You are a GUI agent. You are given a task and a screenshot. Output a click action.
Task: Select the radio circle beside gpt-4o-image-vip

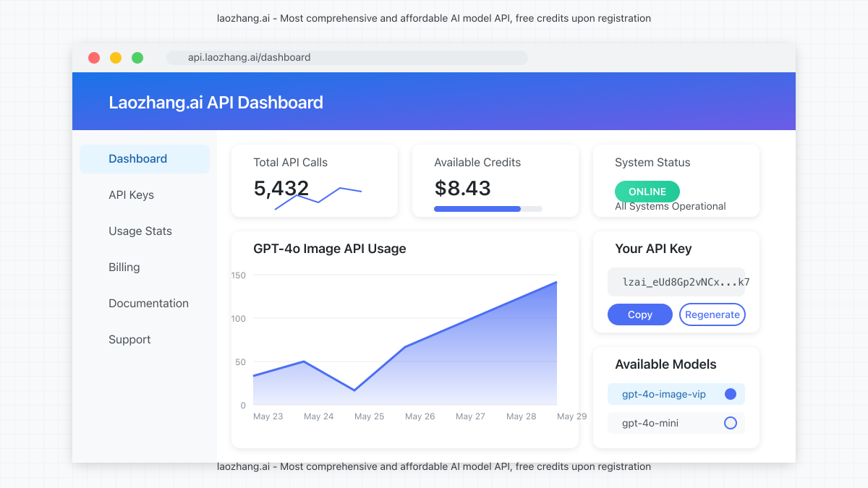tap(731, 394)
